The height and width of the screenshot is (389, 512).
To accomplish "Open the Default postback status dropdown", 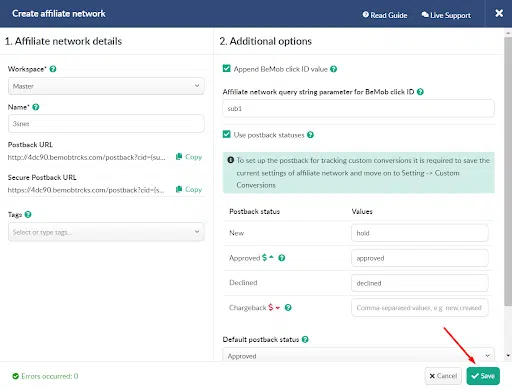I will tap(359, 355).
